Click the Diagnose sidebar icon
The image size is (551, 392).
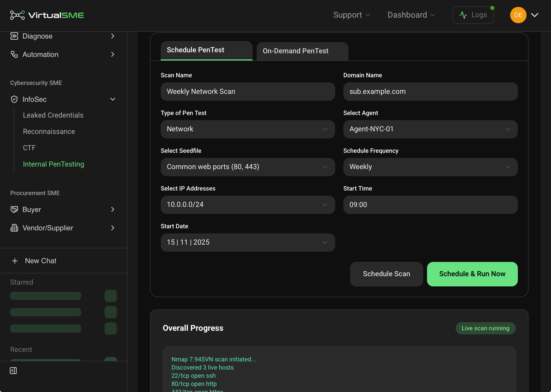click(14, 36)
